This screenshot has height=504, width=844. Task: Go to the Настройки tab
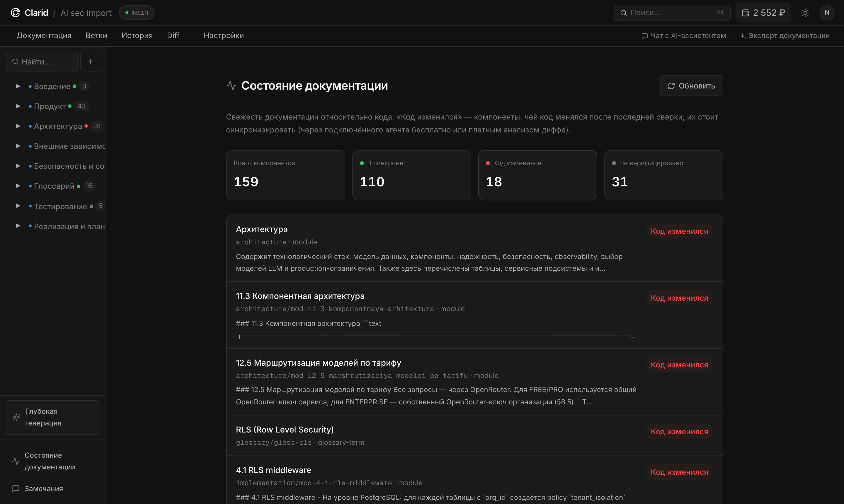tap(224, 36)
